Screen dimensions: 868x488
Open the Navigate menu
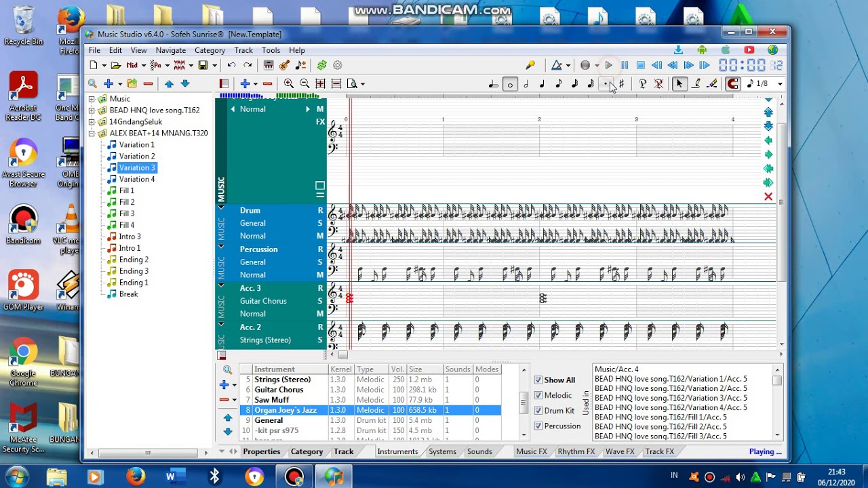click(171, 50)
